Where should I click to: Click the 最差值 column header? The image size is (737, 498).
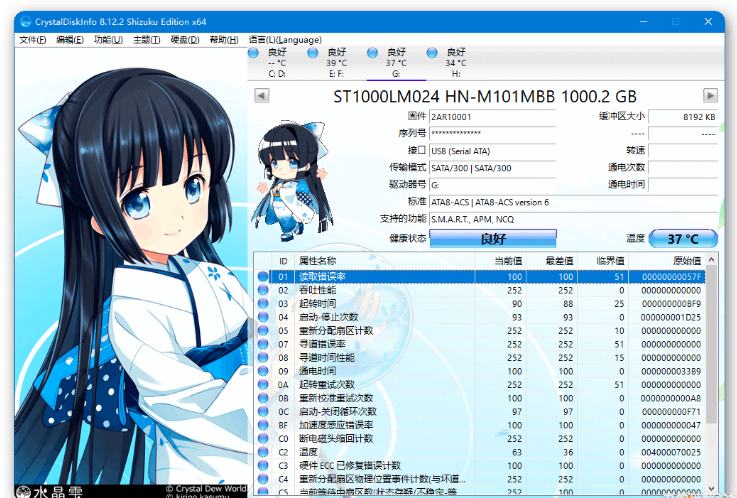(x=552, y=261)
